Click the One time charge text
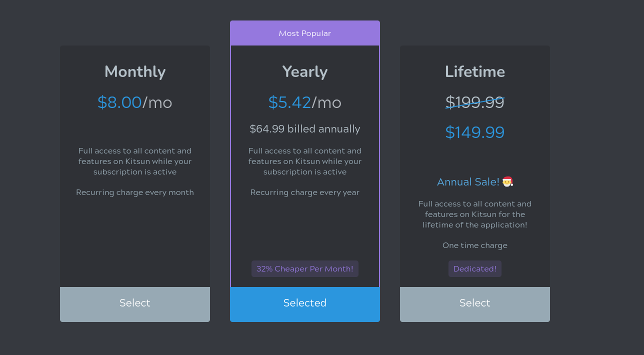Screen dimensions: 644x355 pyautogui.click(x=475, y=245)
